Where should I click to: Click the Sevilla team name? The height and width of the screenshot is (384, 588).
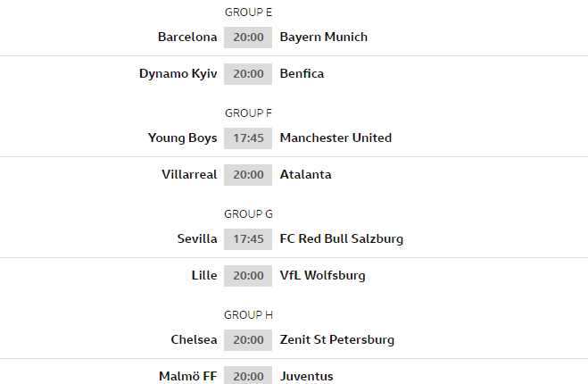pyautogui.click(x=197, y=238)
